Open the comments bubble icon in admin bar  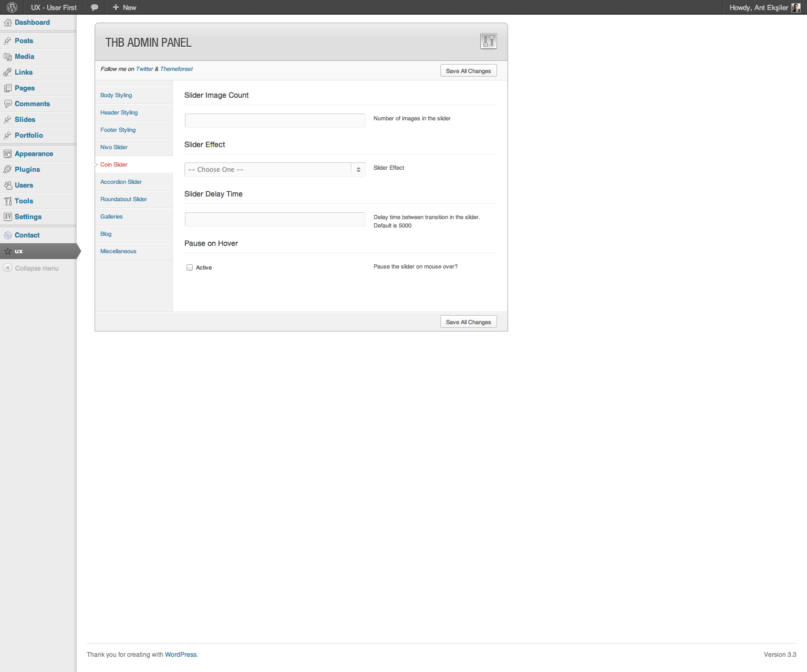95,7
